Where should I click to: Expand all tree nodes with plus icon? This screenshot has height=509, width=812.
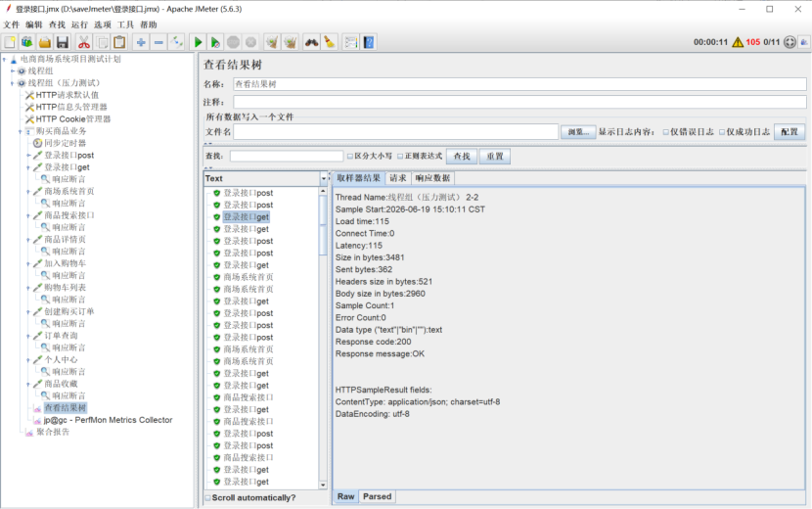[141, 42]
